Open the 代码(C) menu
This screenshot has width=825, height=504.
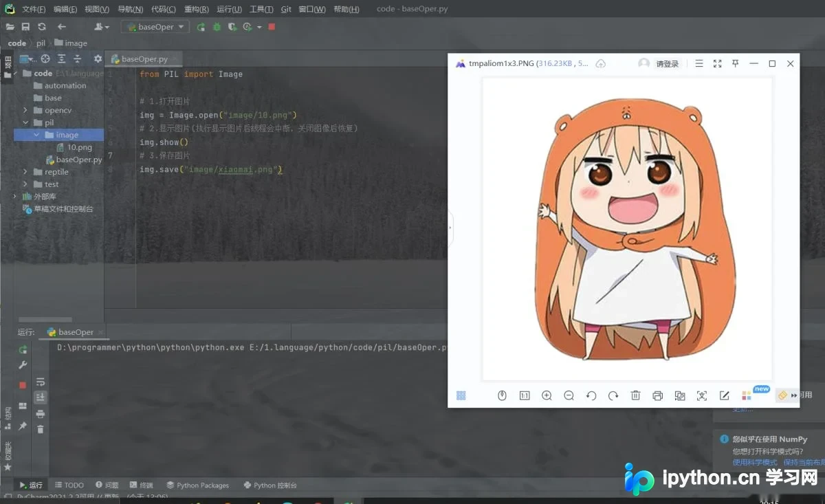163,9
